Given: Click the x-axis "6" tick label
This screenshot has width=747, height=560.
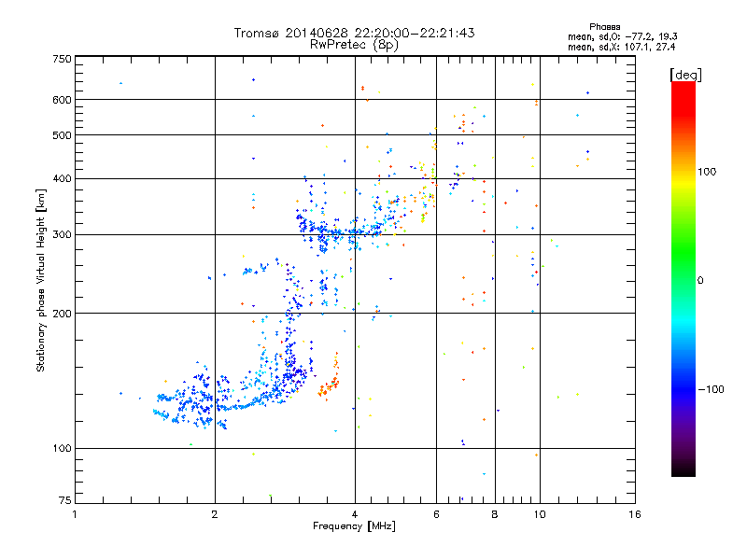Looking at the screenshot, I should 436,514.
